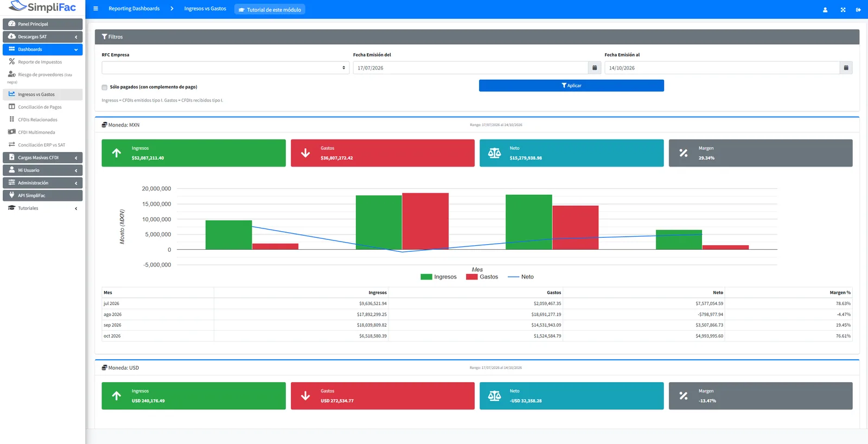Image resolution: width=868 pixels, height=444 pixels.
Task: Click Reporting Dashboards breadcrumb link
Action: (x=134, y=9)
